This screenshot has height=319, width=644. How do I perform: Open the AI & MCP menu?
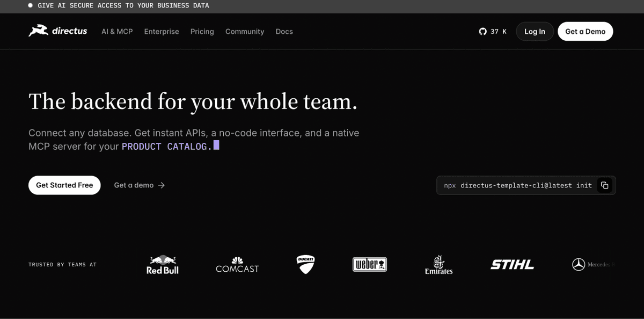tap(117, 32)
